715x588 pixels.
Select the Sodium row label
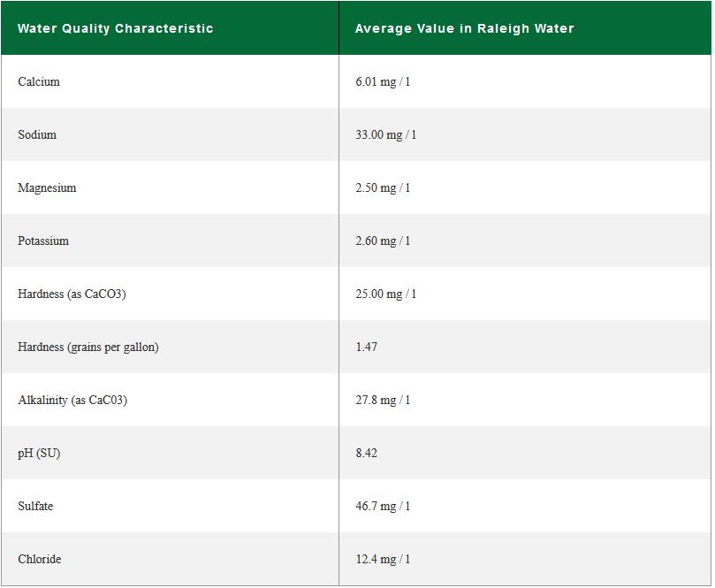tap(37, 134)
